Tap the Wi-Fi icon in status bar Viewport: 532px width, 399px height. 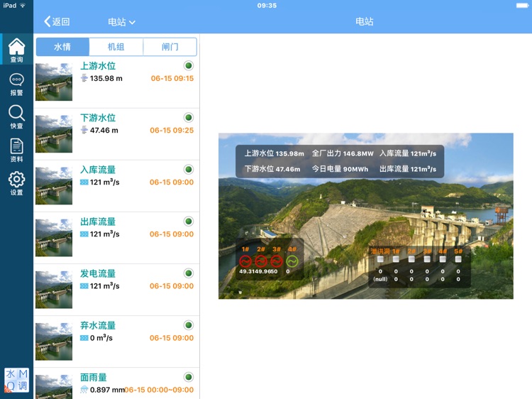coord(23,6)
